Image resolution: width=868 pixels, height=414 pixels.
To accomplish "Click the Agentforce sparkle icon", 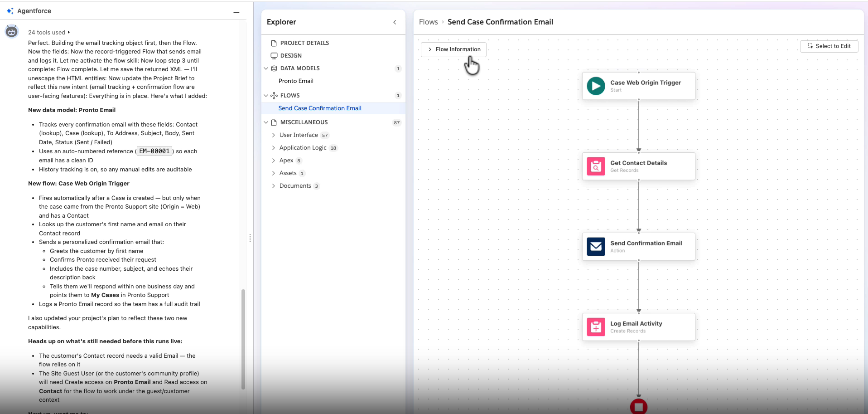I will click(10, 11).
